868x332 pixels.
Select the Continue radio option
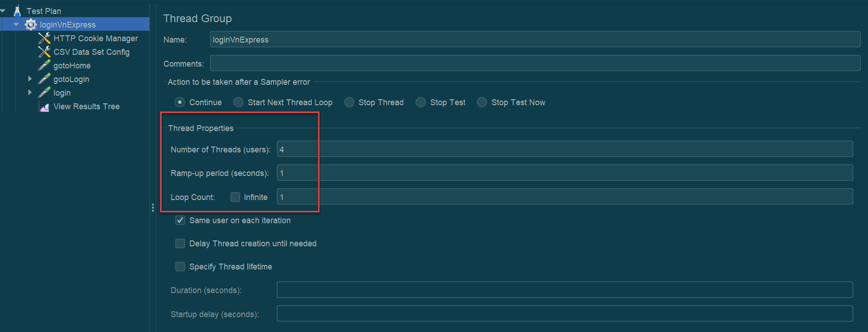(x=180, y=102)
